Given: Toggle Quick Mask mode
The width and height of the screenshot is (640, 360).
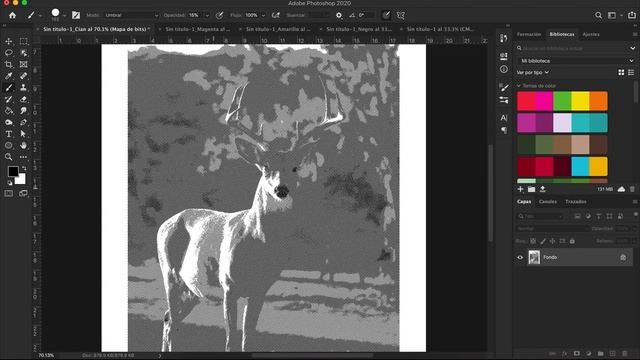Looking at the screenshot, I should coord(9,193).
